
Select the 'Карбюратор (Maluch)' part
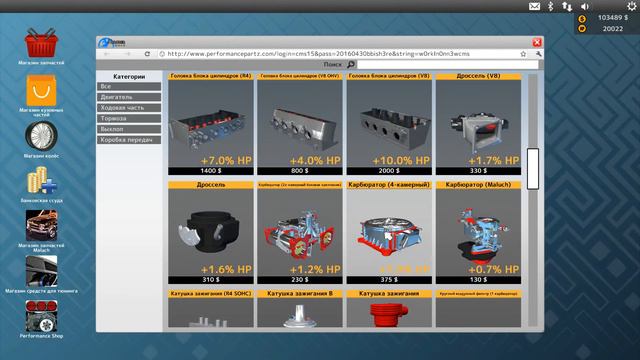tap(478, 233)
